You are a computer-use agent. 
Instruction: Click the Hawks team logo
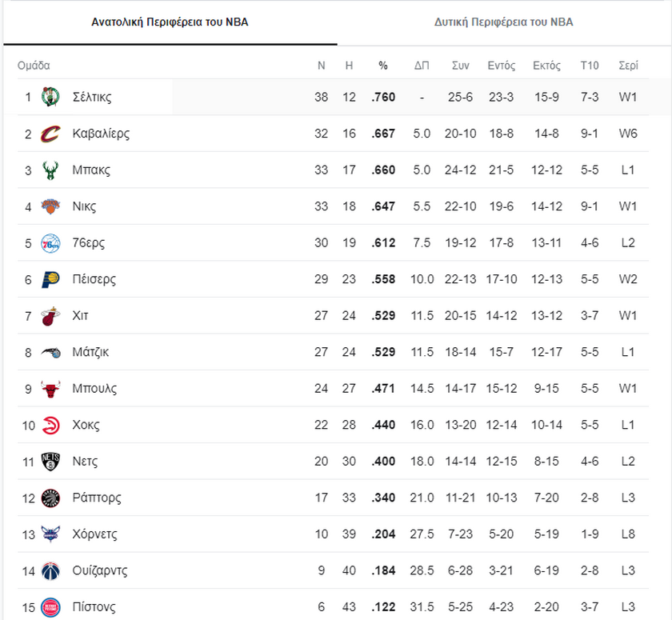(x=50, y=425)
